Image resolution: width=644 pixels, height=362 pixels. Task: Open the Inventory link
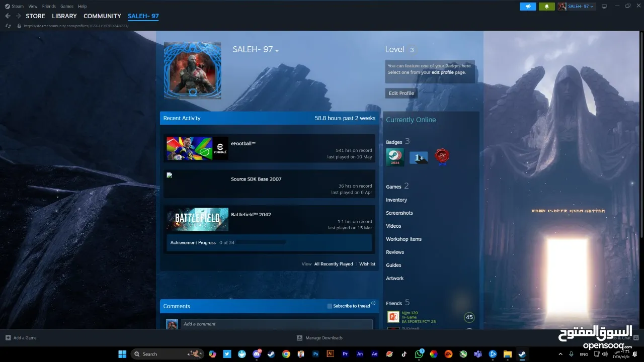coord(396,200)
